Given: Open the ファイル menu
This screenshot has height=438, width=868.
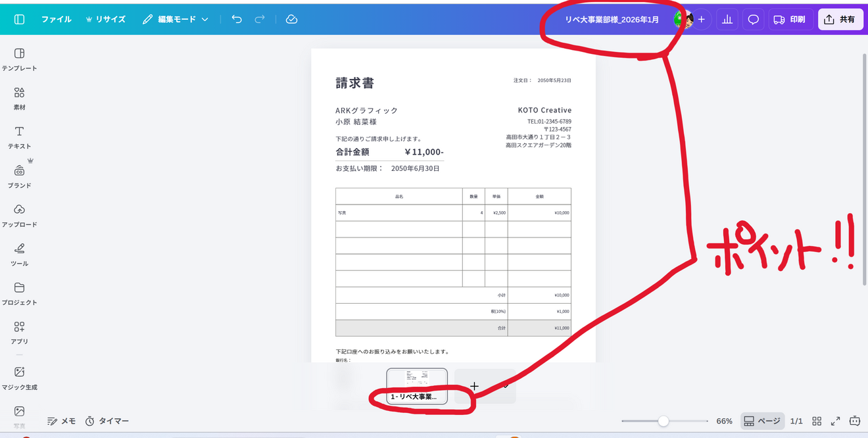Looking at the screenshot, I should click(56, 19).
